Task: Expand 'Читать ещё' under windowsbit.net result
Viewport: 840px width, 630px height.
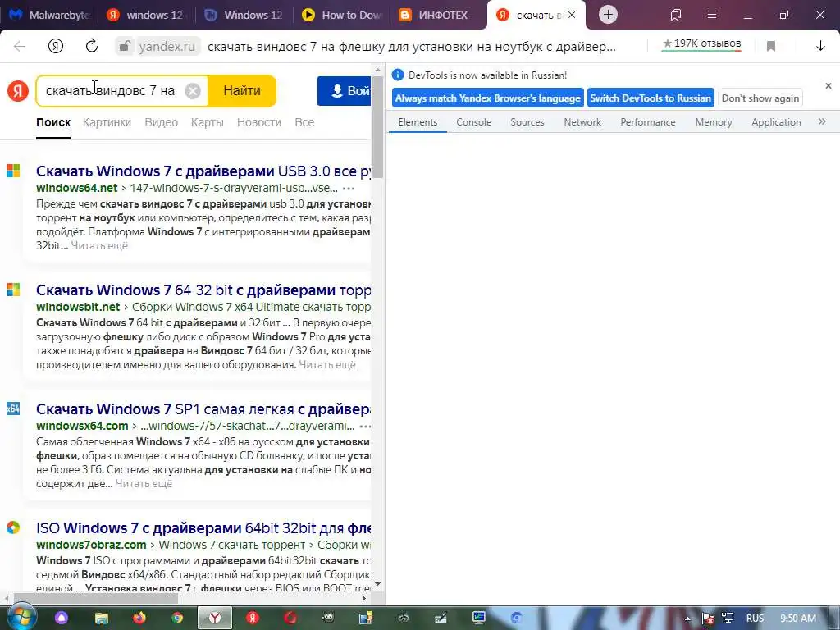Action: click(x=327, y=364)
